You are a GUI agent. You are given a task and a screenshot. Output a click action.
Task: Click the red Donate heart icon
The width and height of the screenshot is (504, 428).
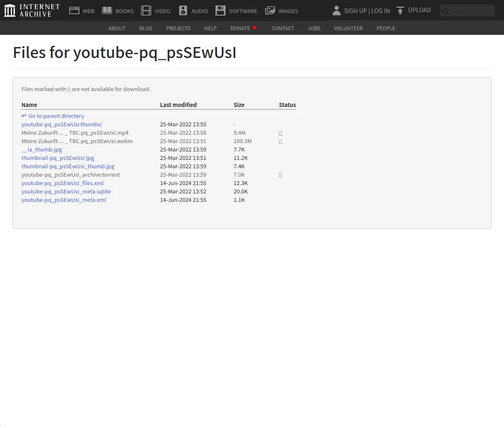255,28
